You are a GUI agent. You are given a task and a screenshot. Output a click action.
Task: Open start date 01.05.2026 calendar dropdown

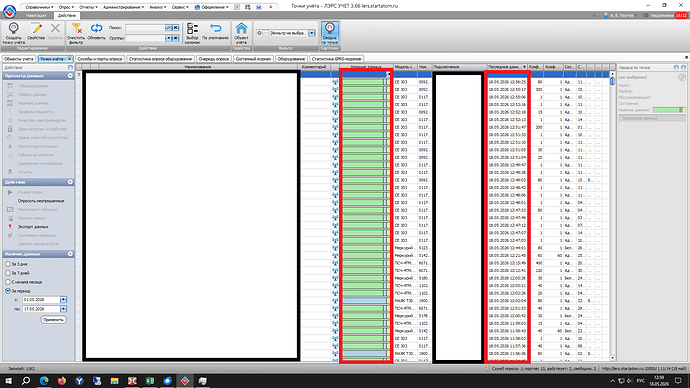tap(63, 300)
